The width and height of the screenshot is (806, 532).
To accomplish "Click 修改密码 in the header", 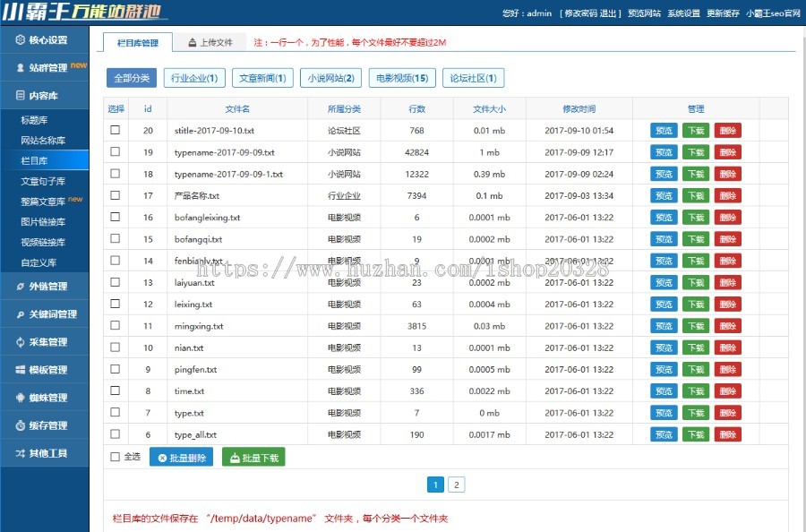I will pyautogui.click(x=579, y=13).
